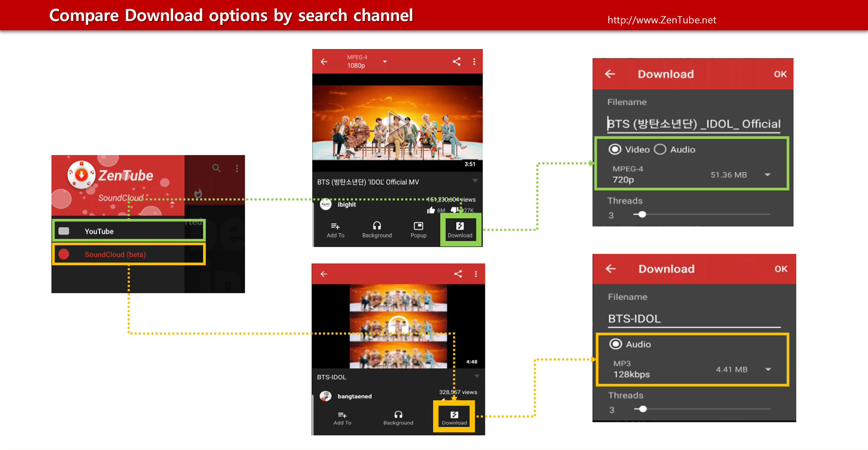Go back from the 720p Download dialog
The height and width of the screenshot is (450, 868).
610,74
